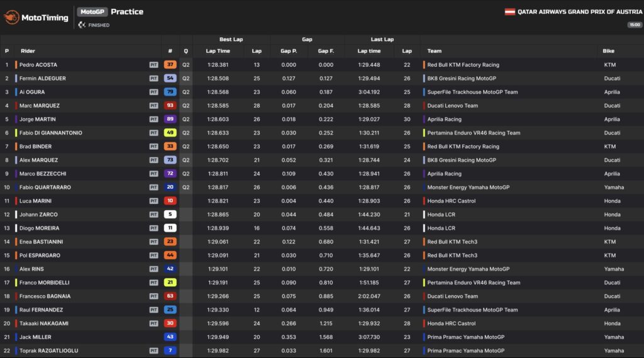Click best lap time 1:28.381
644x358 pixels.
[x=218, y=65]
